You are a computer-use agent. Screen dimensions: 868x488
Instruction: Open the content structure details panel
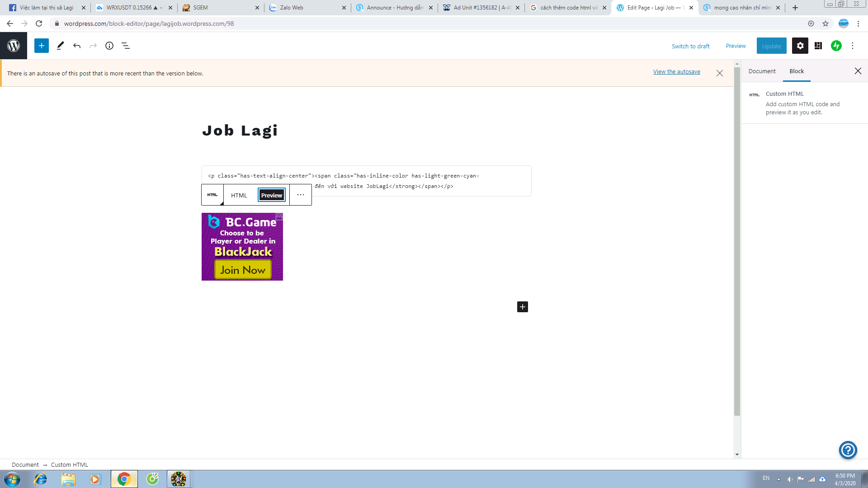click(x=109, y=46)
